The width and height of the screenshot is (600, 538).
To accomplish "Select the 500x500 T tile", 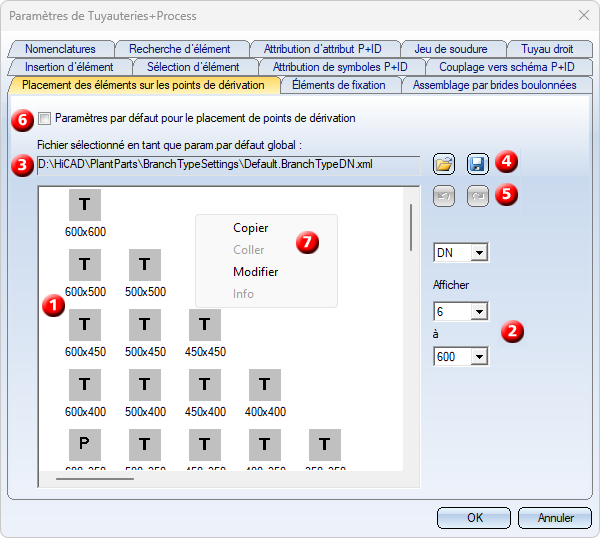I will [145, 265].
